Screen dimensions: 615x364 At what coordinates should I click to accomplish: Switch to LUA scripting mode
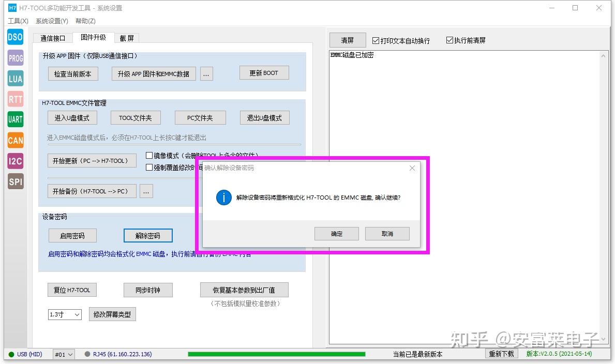pos(15,78)
